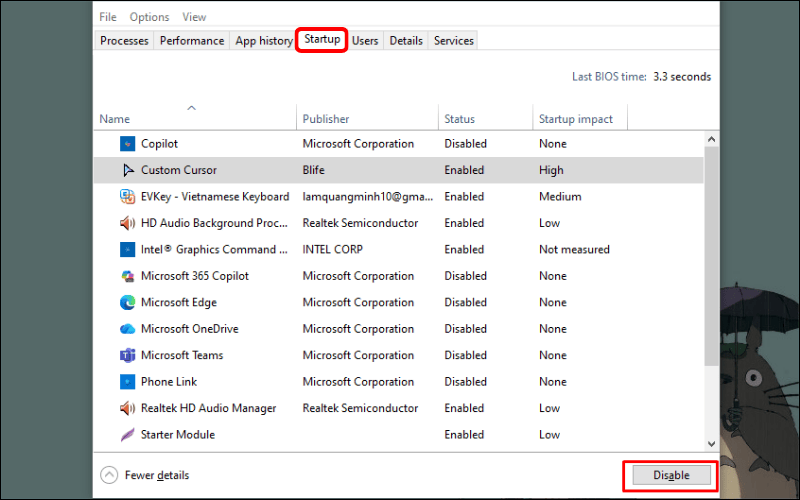Image resolution: width=800 pixels, height=500 pixels.
Task: Open the File menu
Action: (108, 17)
